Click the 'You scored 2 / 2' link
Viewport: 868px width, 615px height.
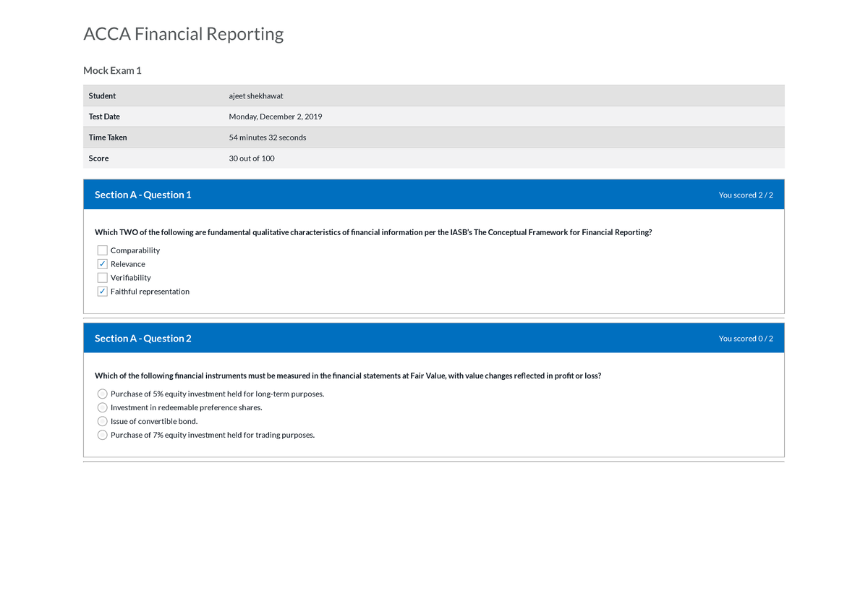click(746, 194)
